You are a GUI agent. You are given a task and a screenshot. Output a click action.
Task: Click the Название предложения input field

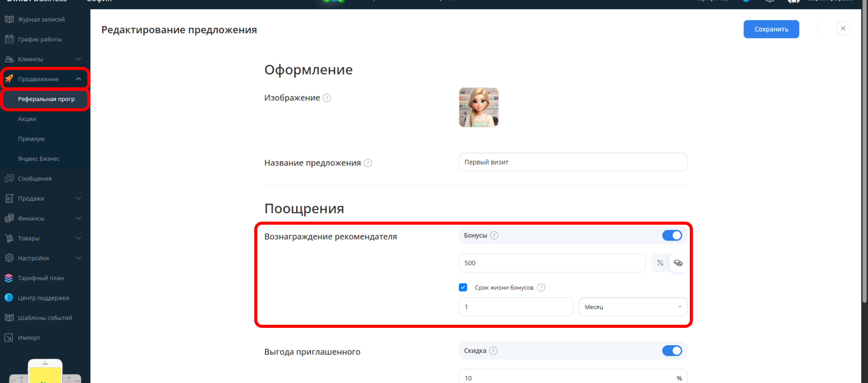pos(572,162)
